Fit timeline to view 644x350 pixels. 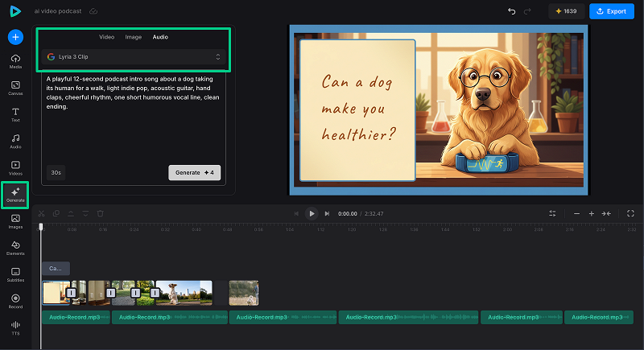606,213
